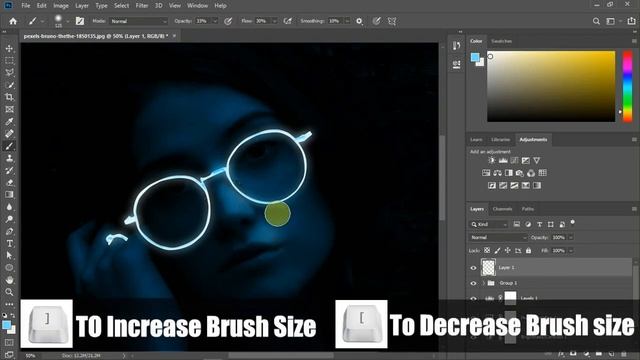Toggle lock position in Layers panel
640x360 pixels.
point(507,250)
